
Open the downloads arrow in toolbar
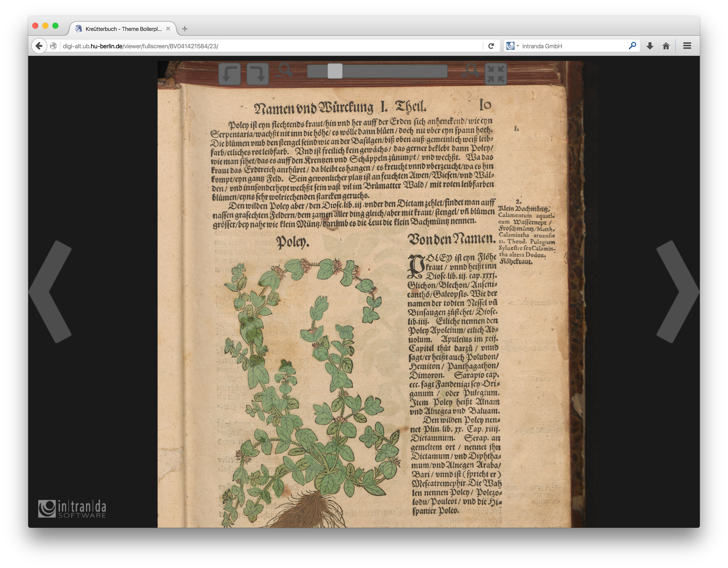pyautogui.click(x=650, y=46)
